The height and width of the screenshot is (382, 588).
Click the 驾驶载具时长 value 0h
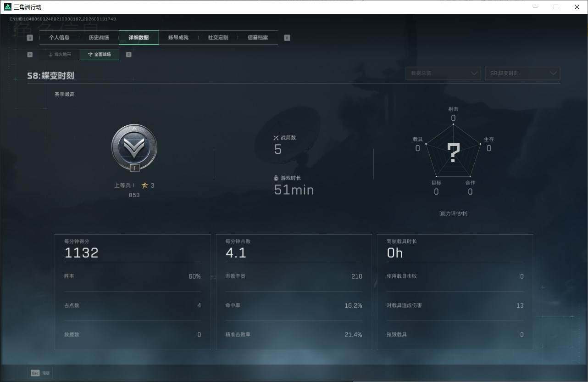pos(395,253)
